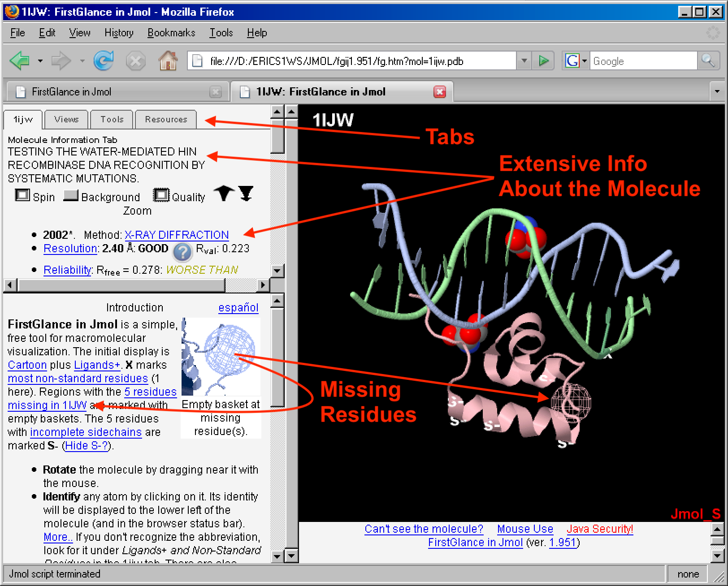Close the first FirstGlance in Jmol tab
The width and height of the screenshot is (728, 586).
[216, 92]
